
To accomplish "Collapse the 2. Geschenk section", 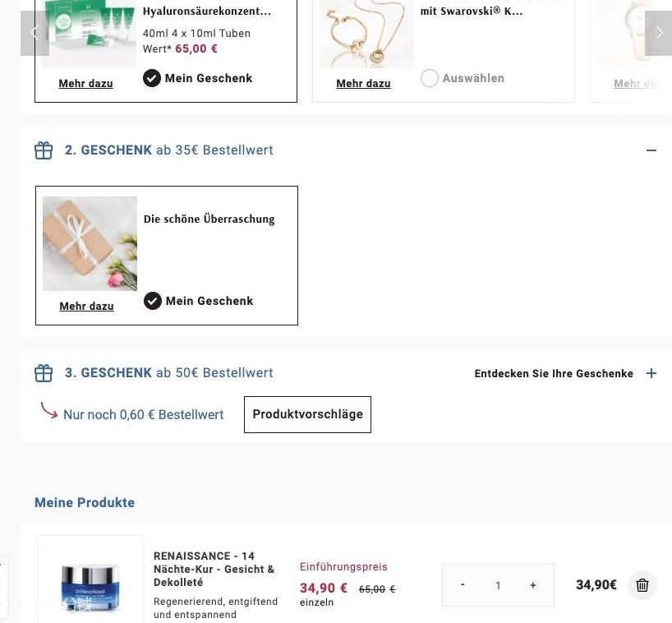I will click(x=651, y=150).
